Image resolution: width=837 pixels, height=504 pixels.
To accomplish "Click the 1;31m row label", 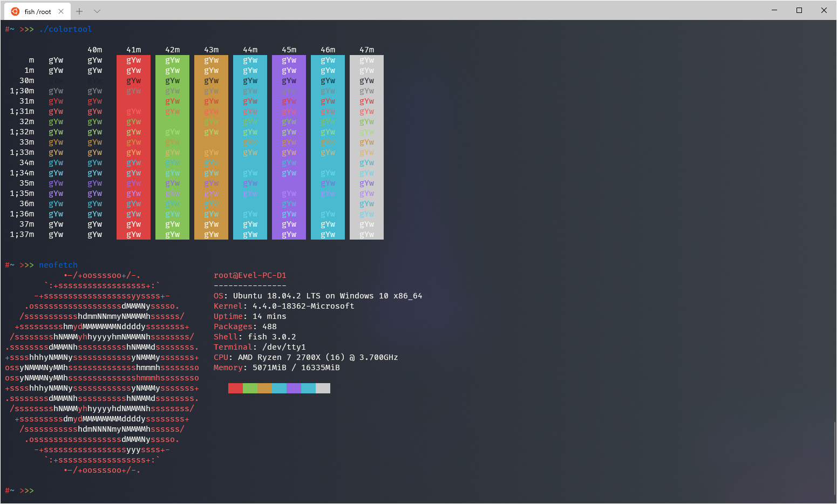I will coord(22,111).
